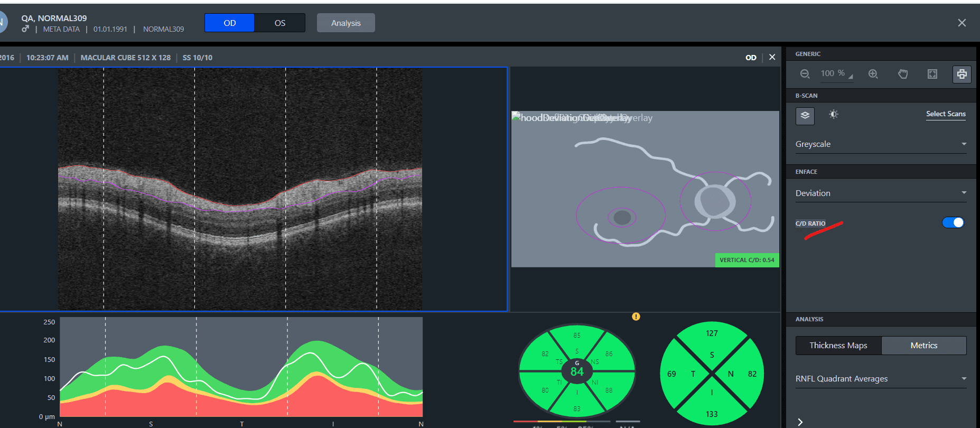Click the yellow warning indicator icon
The width and height of the screenshot is (980, 428).
pyautogui.click(x=636, y=317)
